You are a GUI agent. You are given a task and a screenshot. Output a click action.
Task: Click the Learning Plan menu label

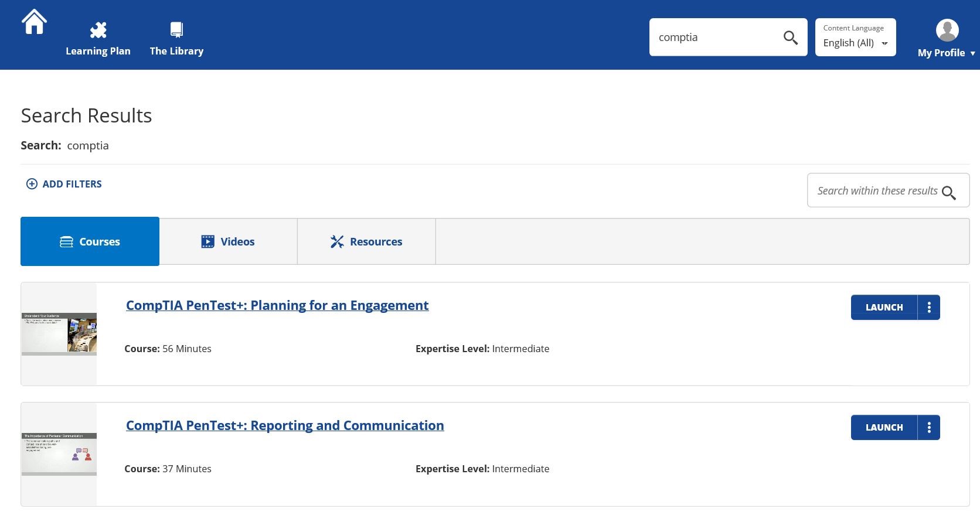[98, 51]
